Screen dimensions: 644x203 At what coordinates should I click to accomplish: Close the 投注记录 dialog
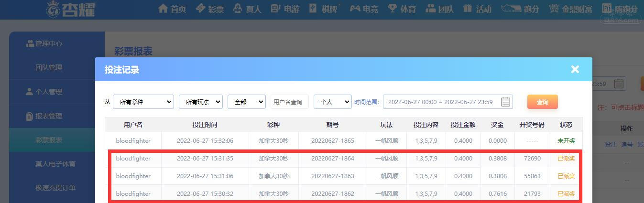coord(575,69)
